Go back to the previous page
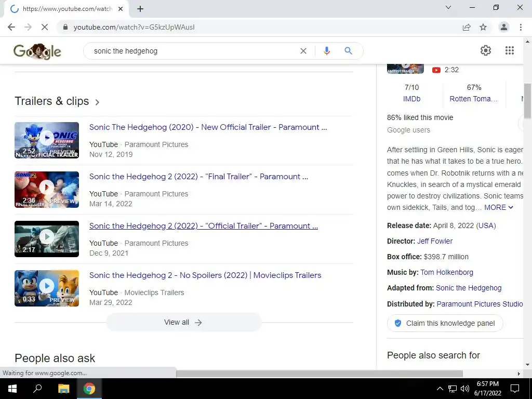532x399 pixels. [11, 27]
